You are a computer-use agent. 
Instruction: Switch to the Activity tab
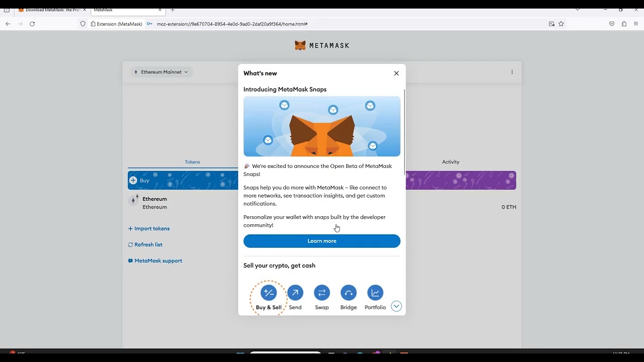(x=451, y=162)
